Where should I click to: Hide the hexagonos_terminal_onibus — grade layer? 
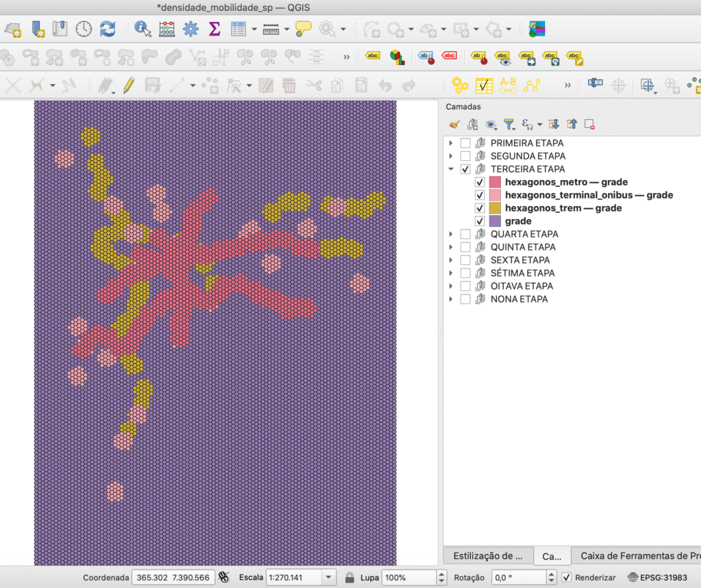point(480,195)
